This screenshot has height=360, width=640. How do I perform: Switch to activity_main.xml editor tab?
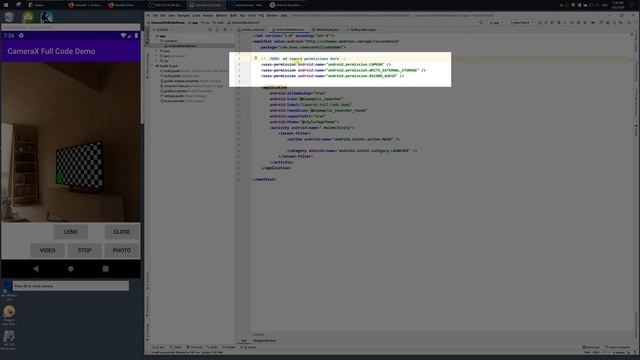click(x=252, y=29)
